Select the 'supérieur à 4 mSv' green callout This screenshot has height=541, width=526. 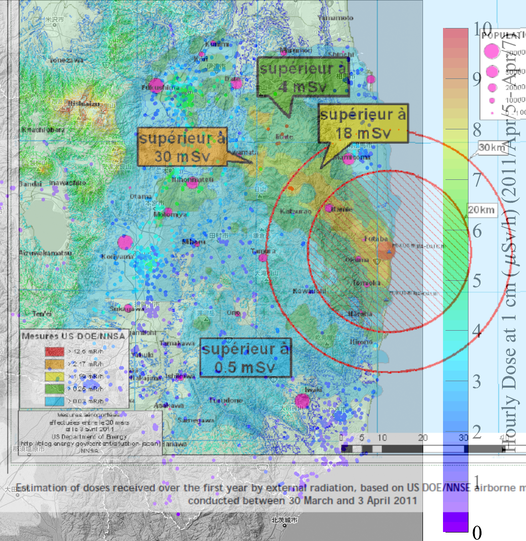click(303, 77)
